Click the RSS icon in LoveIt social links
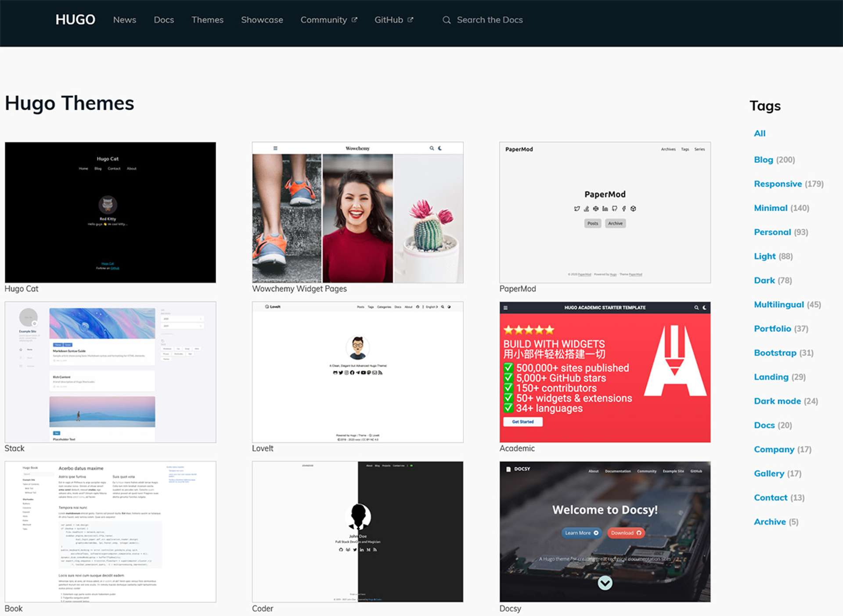The width and height of the screenshot is (843, 616). 380,373
